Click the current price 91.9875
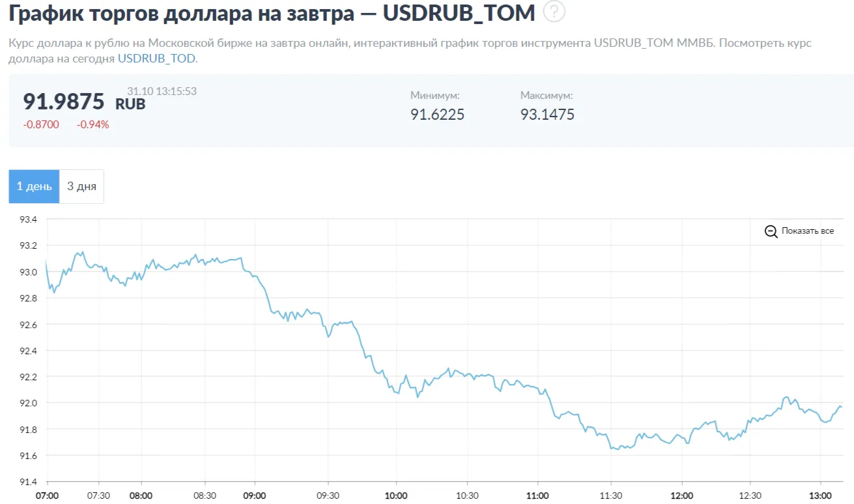The image size is (854, 504). (x=64, y=102)
